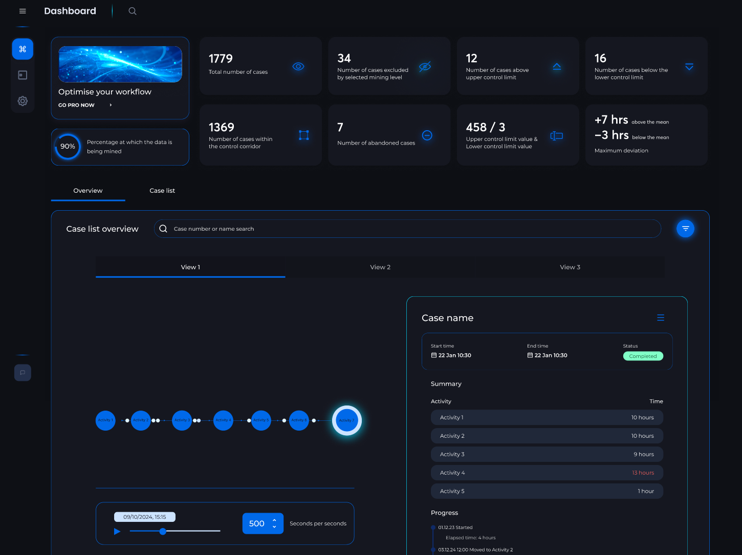The height and width of the screenshot is (555, 742).
Task: Click the abandoned cases card icon
Action: (427, 135)
